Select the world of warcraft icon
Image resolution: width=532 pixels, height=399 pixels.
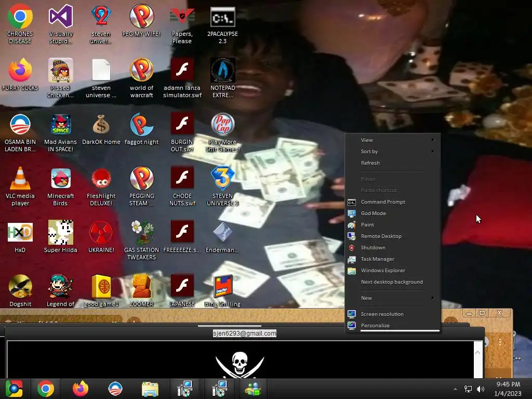[x=141, y=78]
